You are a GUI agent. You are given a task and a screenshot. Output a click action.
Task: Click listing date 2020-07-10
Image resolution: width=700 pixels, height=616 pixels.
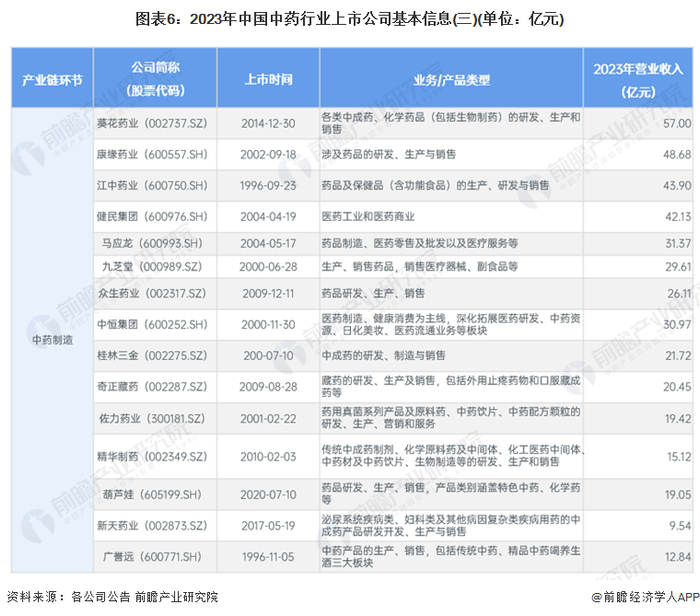click(x=268, y=495)
